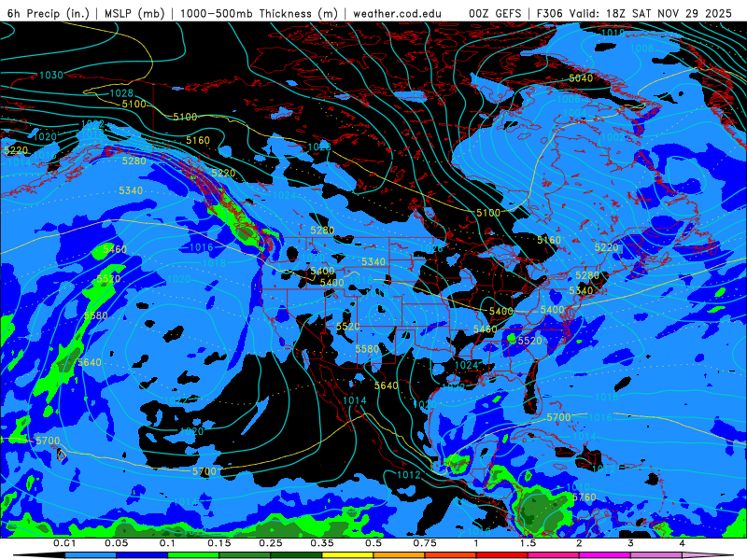The height and width of the screenshot is (560, 747).
Task: Click the '1030' pressure contour label
Action: pyautogui.click(x=51, y=76)
